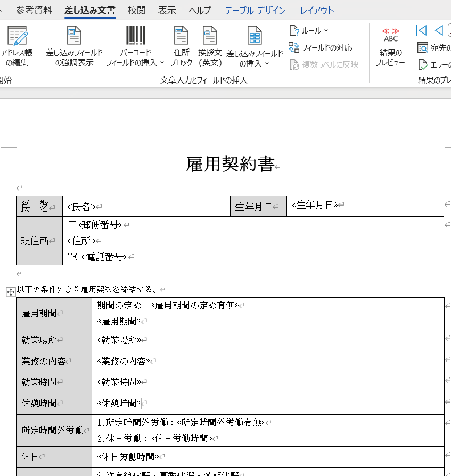Click «休日労働時間» after 2.休日労働
This screenshot has height=476, width=451.
tap(181, 438)
